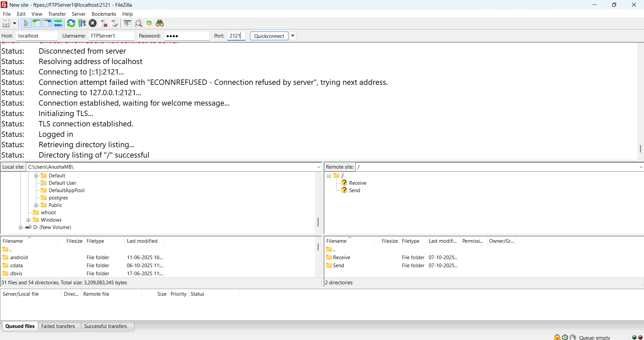Toggle the remote directory tree view
The image size is (644, 340).
click(47, 23)
